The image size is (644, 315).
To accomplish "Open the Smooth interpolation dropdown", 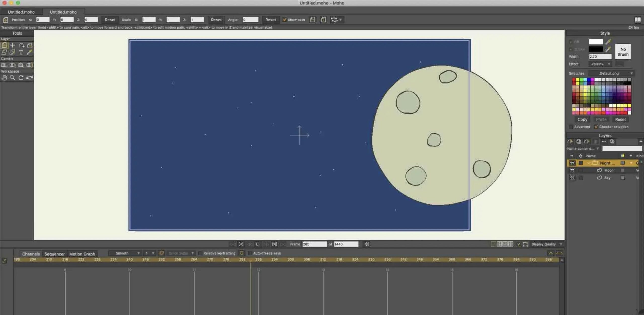I will [x=127, y=253].
